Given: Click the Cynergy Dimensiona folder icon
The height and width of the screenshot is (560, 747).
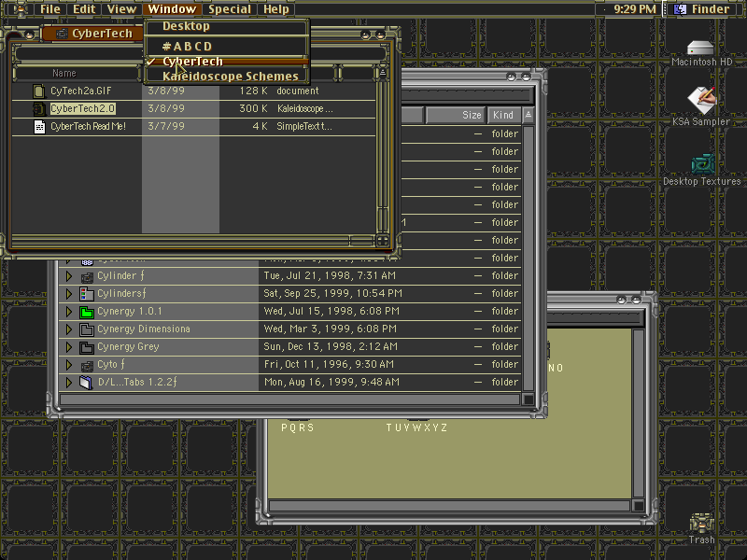Looking at the screenshot, I should [87, 329].
